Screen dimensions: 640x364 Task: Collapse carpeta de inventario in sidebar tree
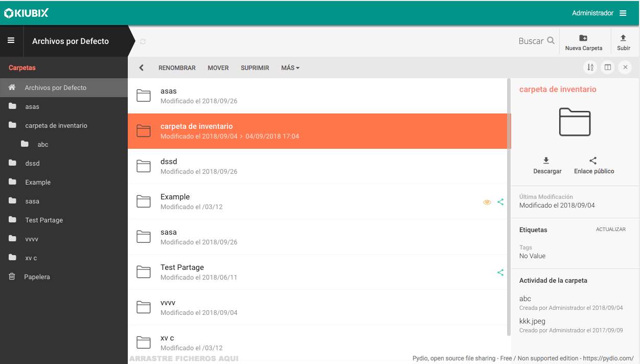(x=12, y=125)
